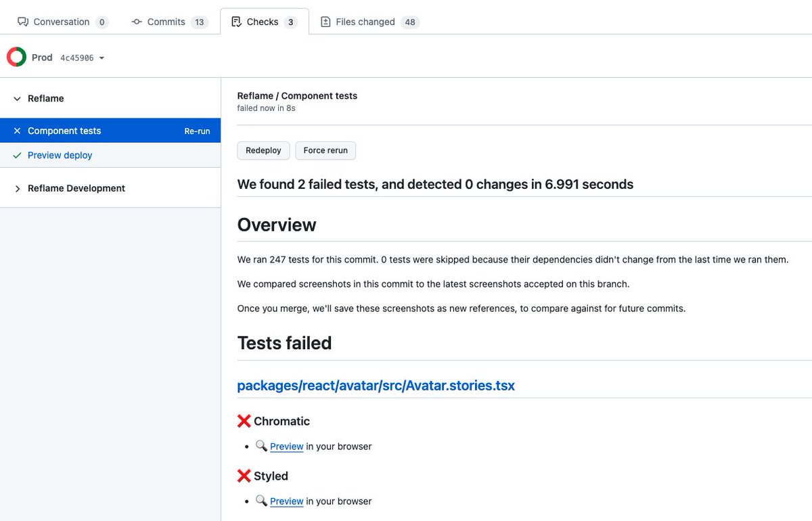Click the 'We found 2 failed tests' summary heading
Image resolution: width=812 pixels, height=521 pixels.
(x=435, y=184)
